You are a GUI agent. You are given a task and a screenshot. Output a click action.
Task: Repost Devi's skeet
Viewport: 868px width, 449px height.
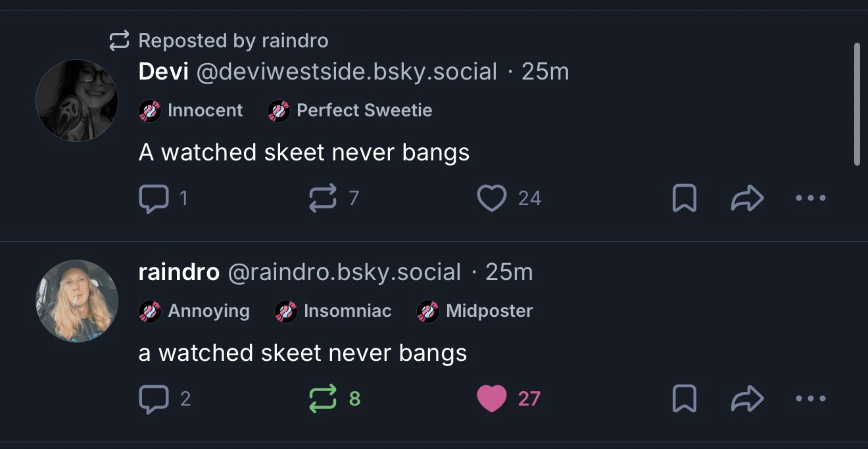[323, 198]
